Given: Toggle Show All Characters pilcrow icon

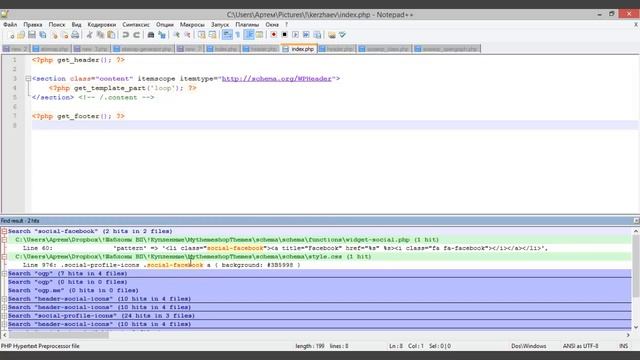Looking at the screenshot, I should 238,35.
